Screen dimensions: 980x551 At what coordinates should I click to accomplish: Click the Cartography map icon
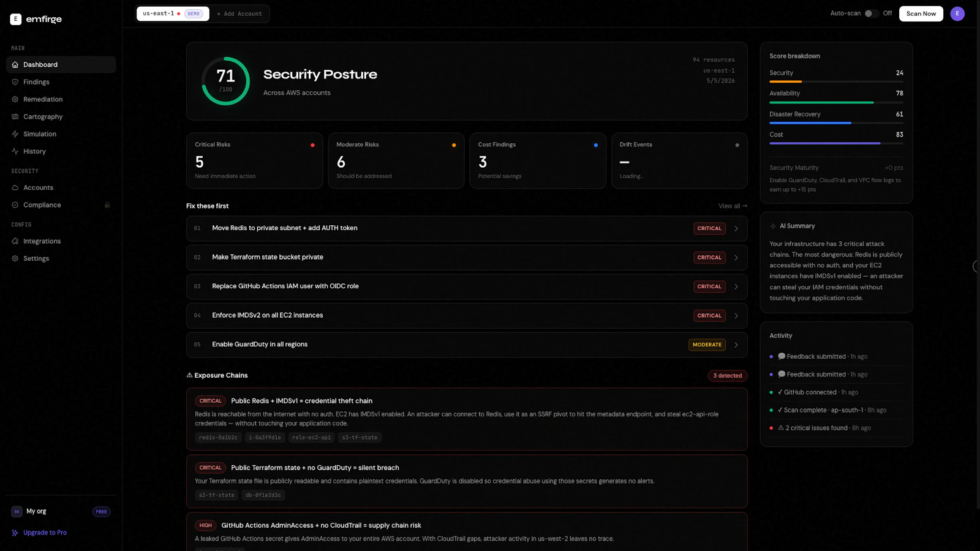(x=15, y=116)
